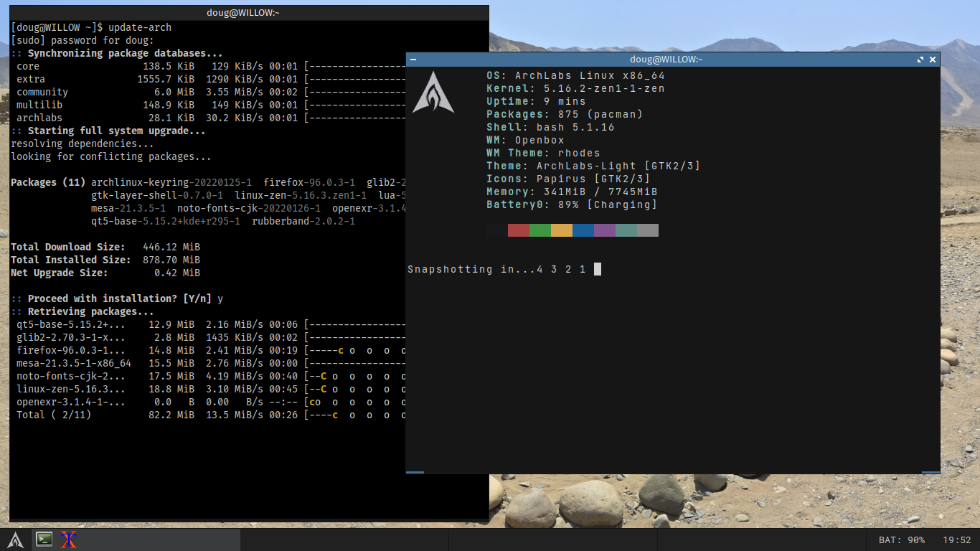The width and height of the screenshot is (980, 551).
Task: Click the 'OS: ArchLabs Linux x86_64' line
Action: (x=576, y=75)
